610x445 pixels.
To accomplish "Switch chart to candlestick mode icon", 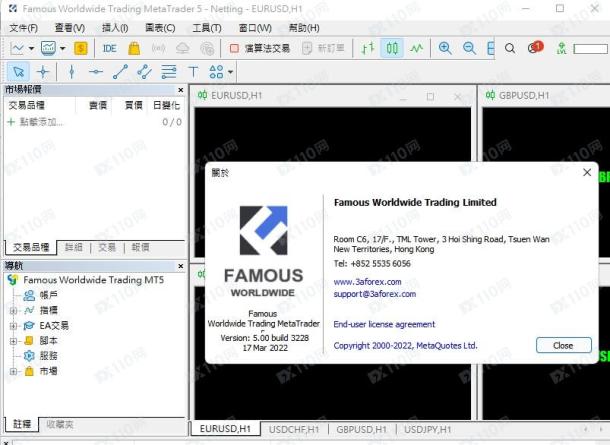I will point(392,48).
